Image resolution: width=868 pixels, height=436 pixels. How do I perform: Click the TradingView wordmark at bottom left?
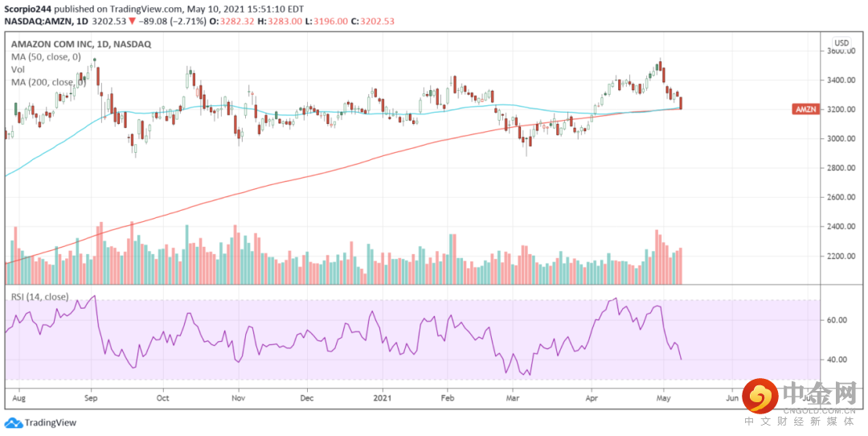(51, 422)
